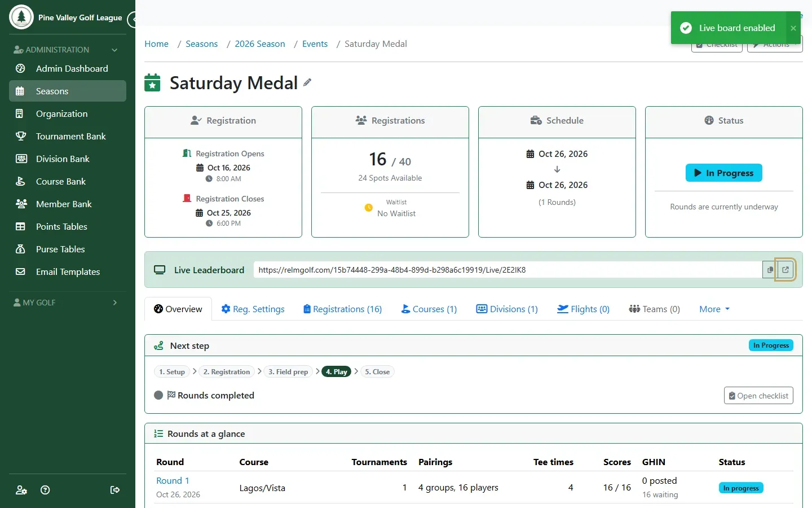Viewport: 812px width, 508px height.
Task: Dismiss the Live board enabled notification
Action: click(x=793, y=28)
